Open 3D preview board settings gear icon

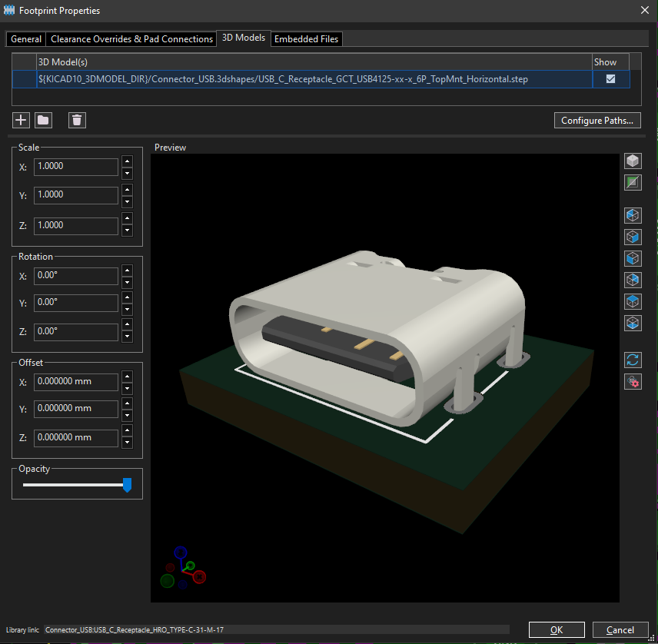(x=633, y=381)
